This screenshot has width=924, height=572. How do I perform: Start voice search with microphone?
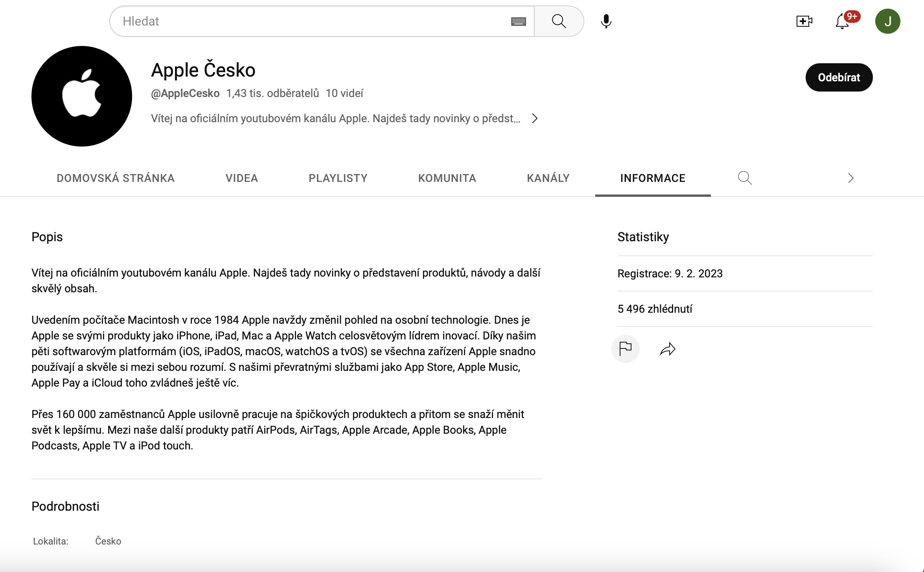[606, 21]
